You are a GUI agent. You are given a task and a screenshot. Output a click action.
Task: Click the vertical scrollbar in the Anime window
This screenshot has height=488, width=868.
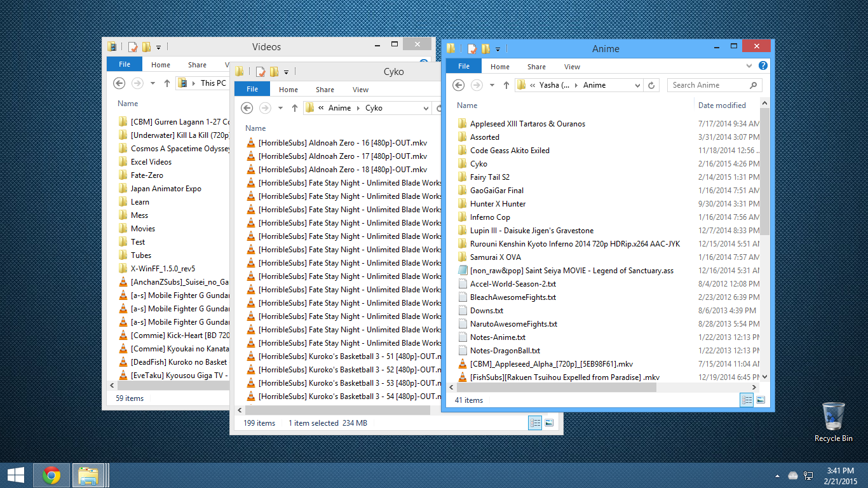(x=764, y=172)
